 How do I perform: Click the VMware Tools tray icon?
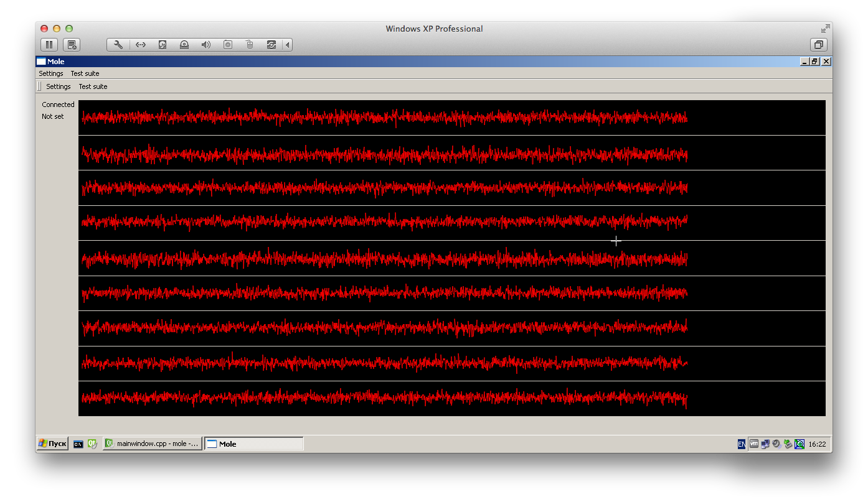(754, 444)
